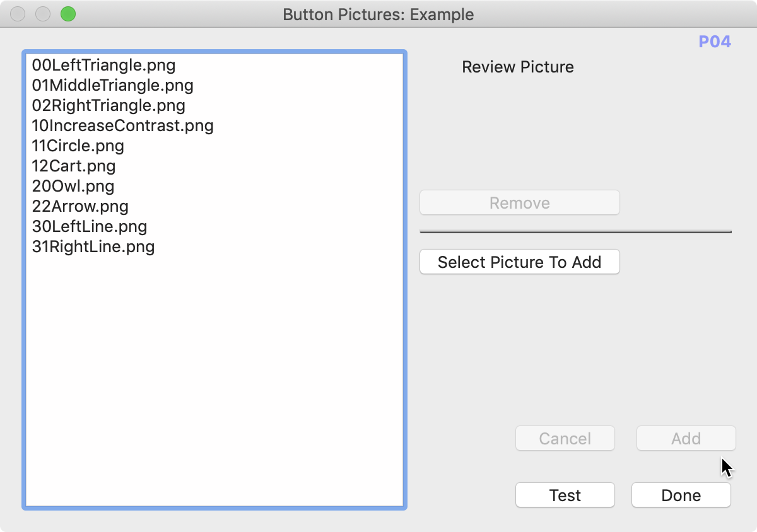Select 31RightLine.png at the list bottom

coord(93,246)
